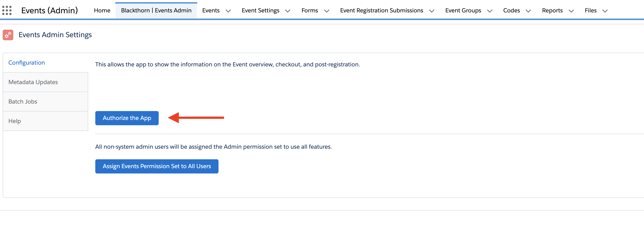The width and height of the screenshot is (644, 227).
Task: Expand the Files tab chevron
Action: (605, 11)
